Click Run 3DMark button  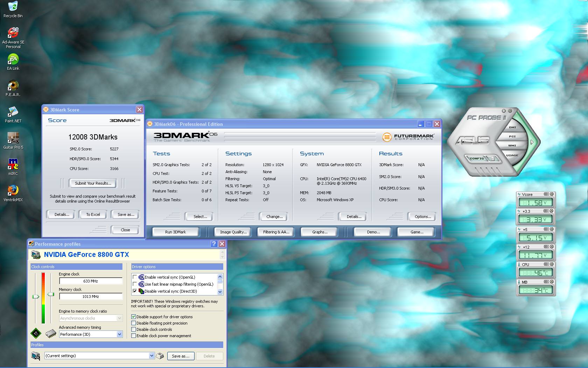point(175,232)
